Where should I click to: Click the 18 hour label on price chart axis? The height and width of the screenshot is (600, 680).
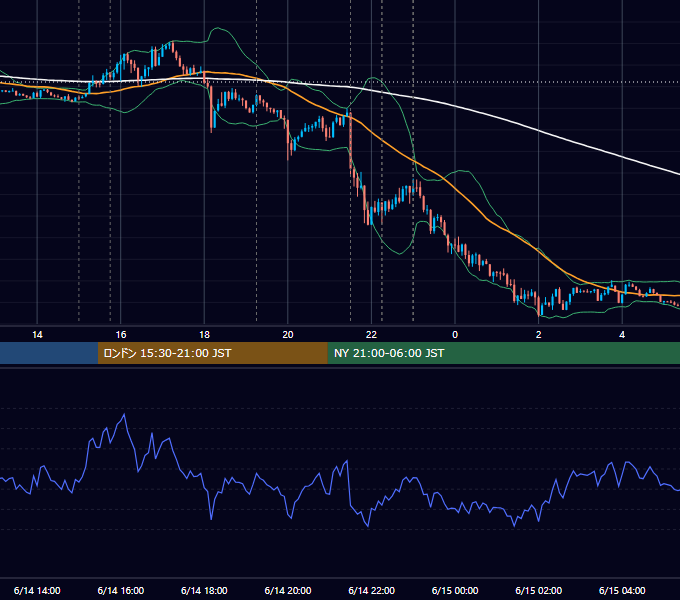tap(204, 335)
